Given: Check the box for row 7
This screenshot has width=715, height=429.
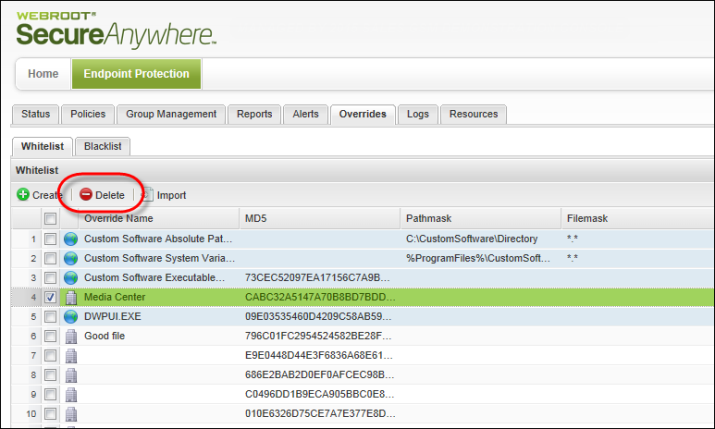Looking at the screenshot, I should coord(50,356).
